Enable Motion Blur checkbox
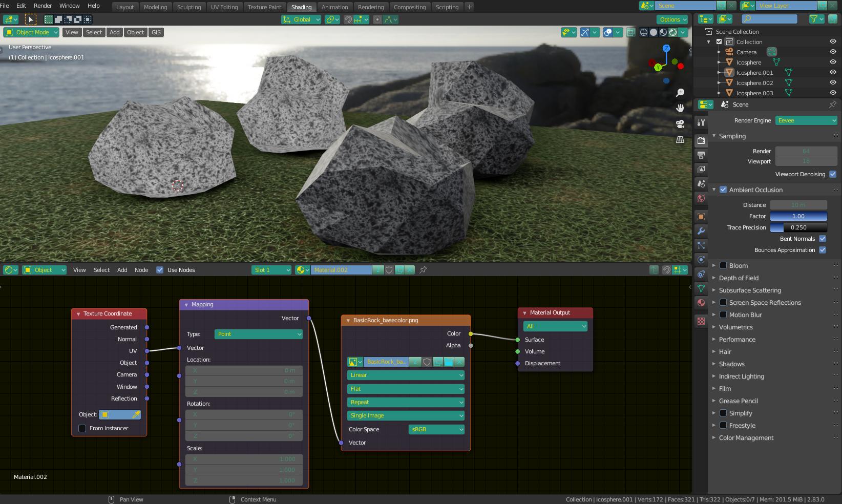The image size is (842, 504). click(723, 314)
